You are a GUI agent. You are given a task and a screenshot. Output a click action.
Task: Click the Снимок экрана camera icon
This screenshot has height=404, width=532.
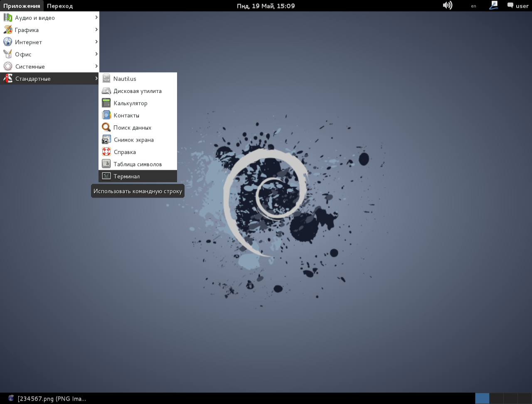[106, 140]
